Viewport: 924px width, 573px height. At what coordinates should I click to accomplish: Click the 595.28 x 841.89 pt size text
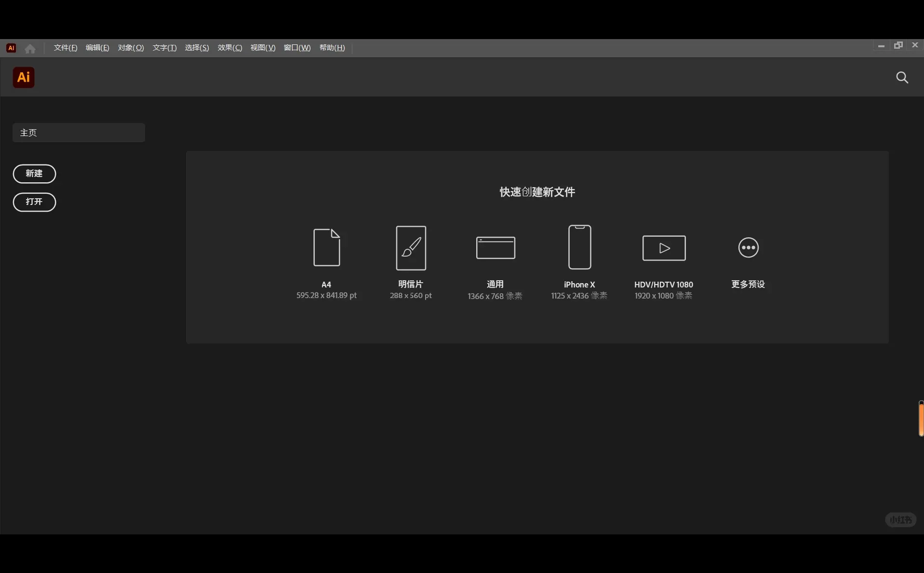(x=326, y=295)
